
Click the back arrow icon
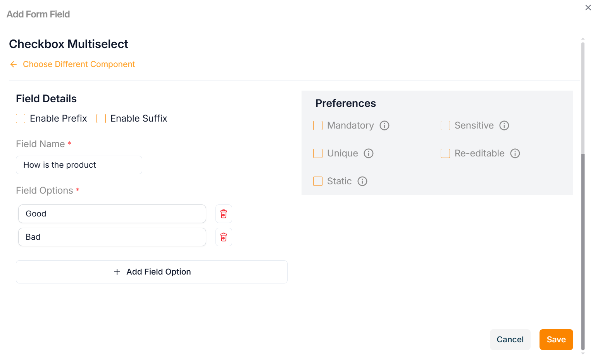pos(14,64)
